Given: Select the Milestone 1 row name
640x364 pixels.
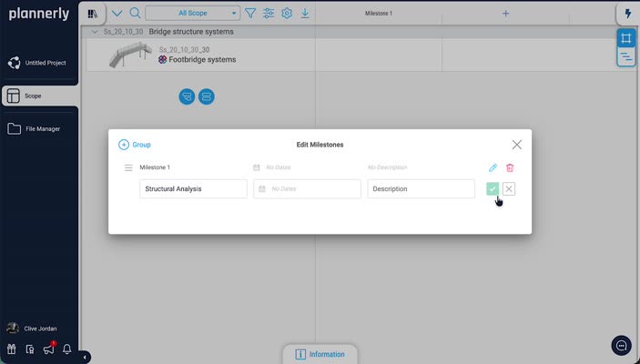Looking at the screenshot, I should click(x=155, y=167).
